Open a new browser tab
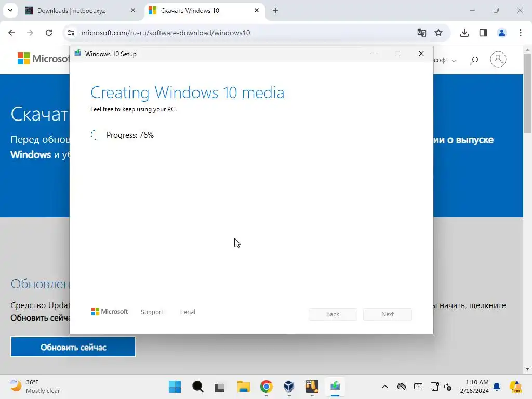532x399 pixels. [275, 10]
